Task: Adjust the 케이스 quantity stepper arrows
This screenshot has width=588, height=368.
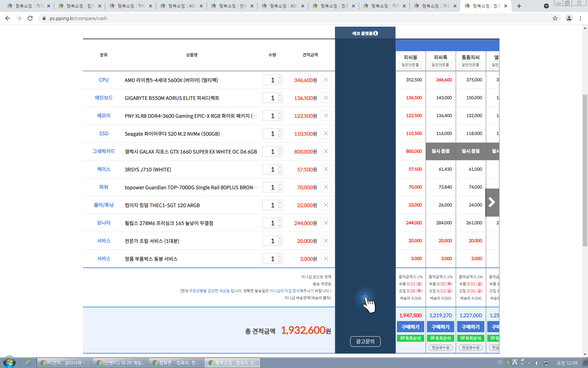Action: click(280, 169)
